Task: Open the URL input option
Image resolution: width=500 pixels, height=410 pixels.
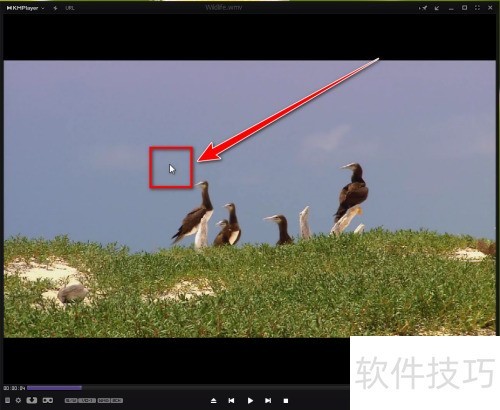Action: click(70, 8)
